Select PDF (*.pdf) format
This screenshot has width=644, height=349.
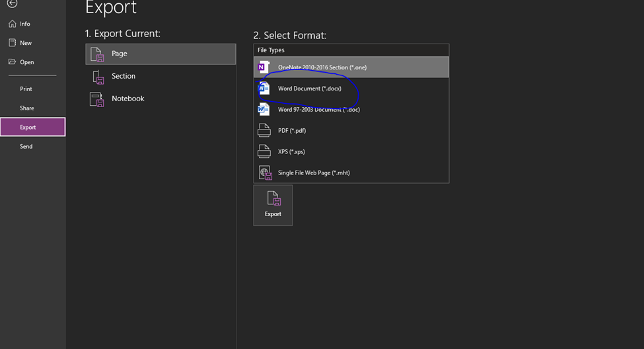pyautogui.click(x=351, y=130)
